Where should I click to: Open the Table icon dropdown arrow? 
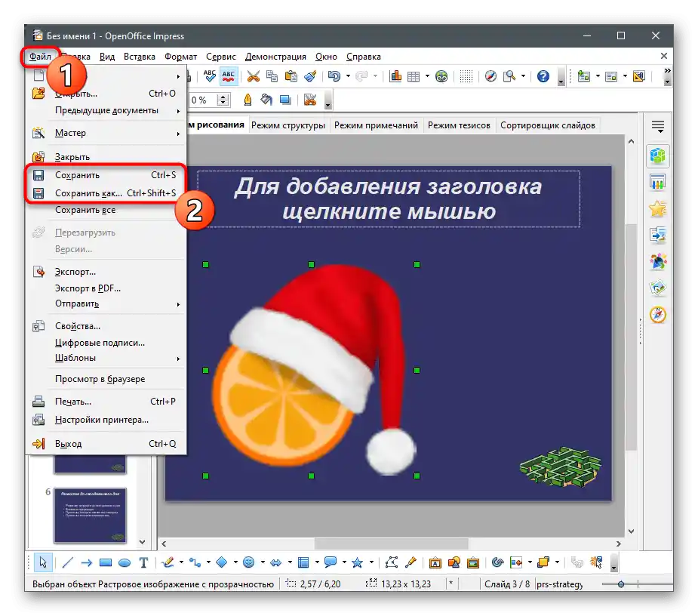[427, 76]
